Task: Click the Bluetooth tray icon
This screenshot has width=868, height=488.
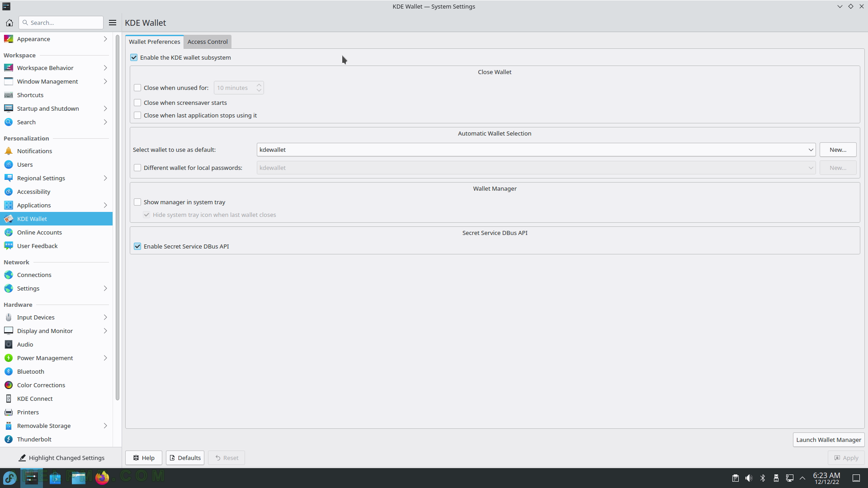Action: tap(763, 478)
